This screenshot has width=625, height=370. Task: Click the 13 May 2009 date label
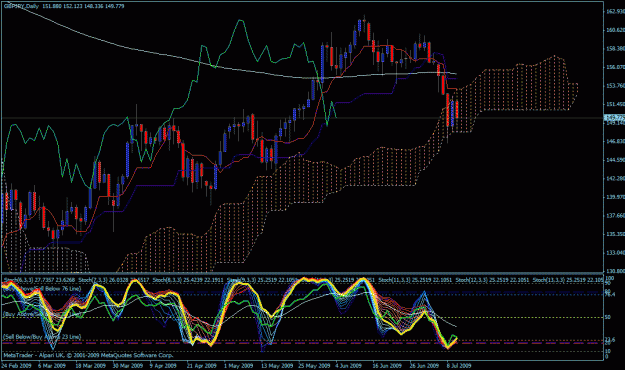pos(276,366)
